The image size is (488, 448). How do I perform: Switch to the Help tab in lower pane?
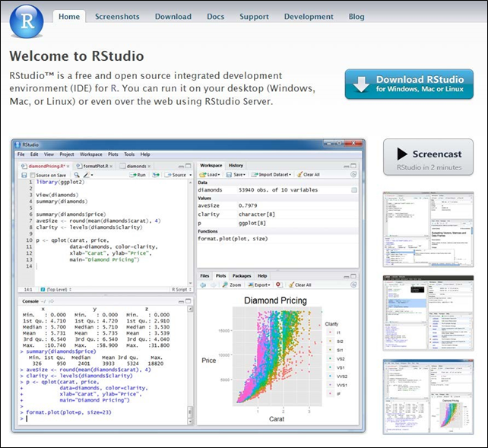pos(262,276)
